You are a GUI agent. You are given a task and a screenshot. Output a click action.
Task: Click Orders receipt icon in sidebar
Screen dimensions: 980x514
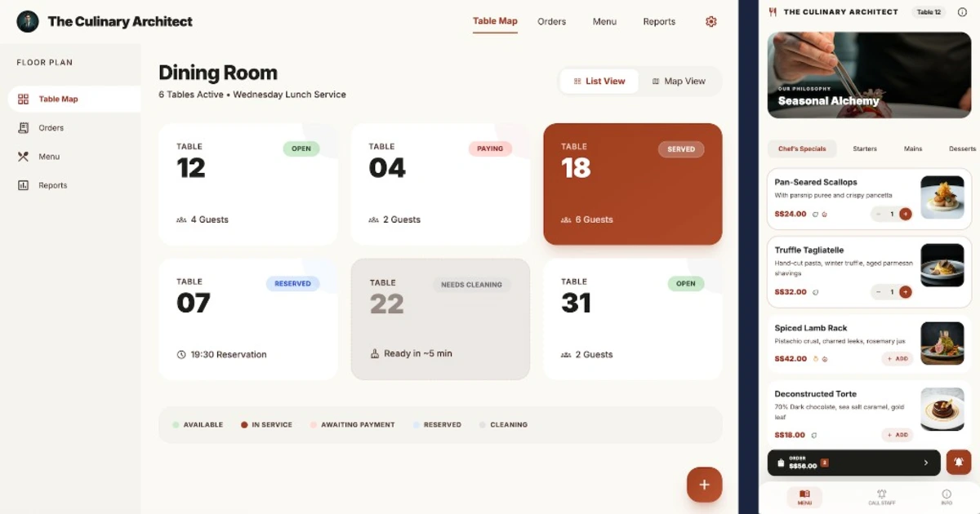tap(23, 128)
